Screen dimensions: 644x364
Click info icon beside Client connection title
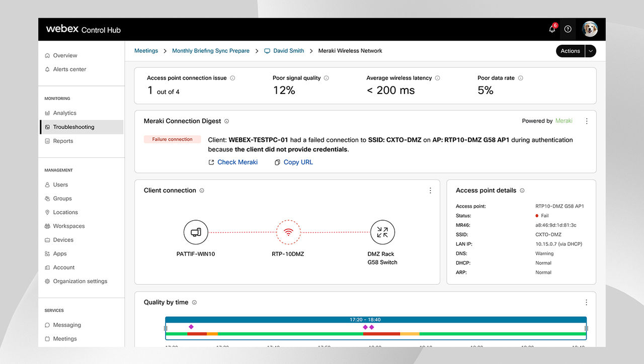pos(202,191)
